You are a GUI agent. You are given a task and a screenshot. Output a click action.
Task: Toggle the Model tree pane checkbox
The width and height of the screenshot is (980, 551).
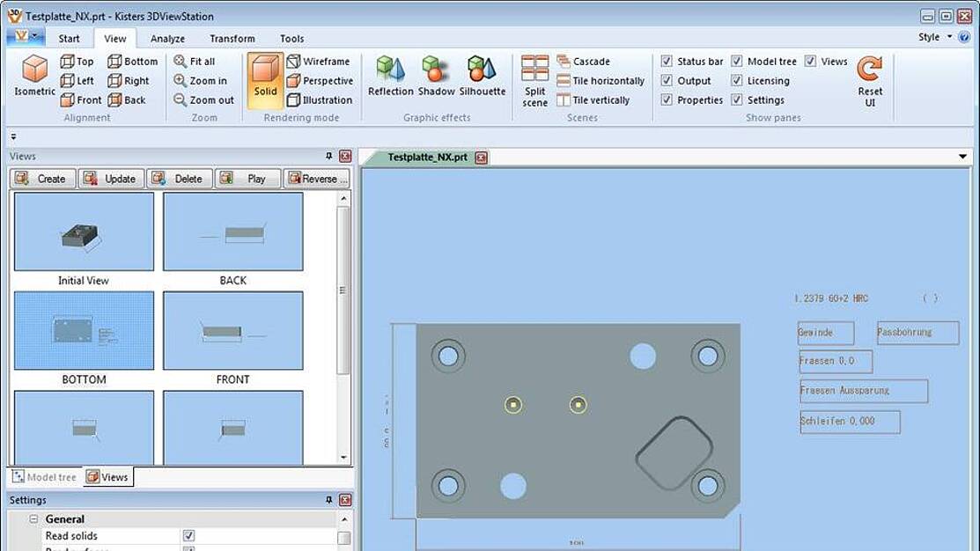pos(737,62)
